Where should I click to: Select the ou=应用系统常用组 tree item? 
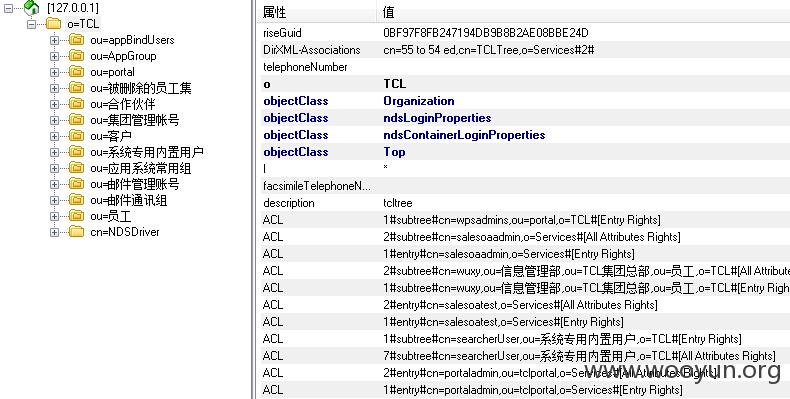click(x=141, y=168)
